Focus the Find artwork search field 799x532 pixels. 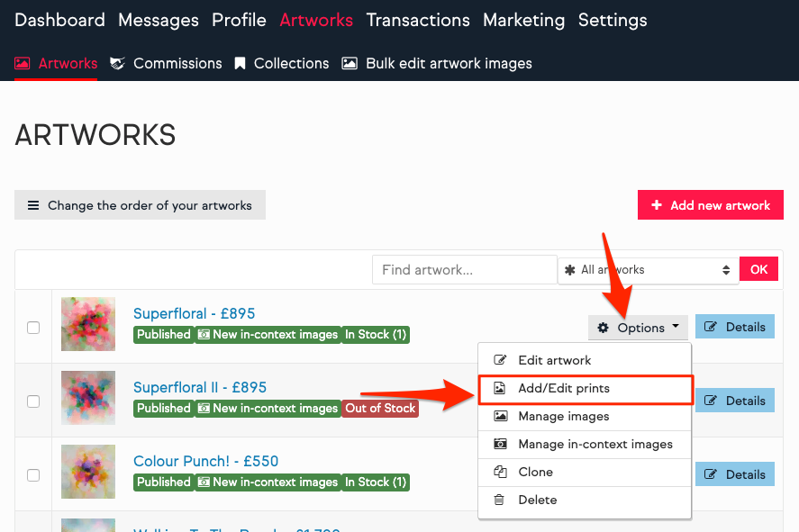point(464,269)
